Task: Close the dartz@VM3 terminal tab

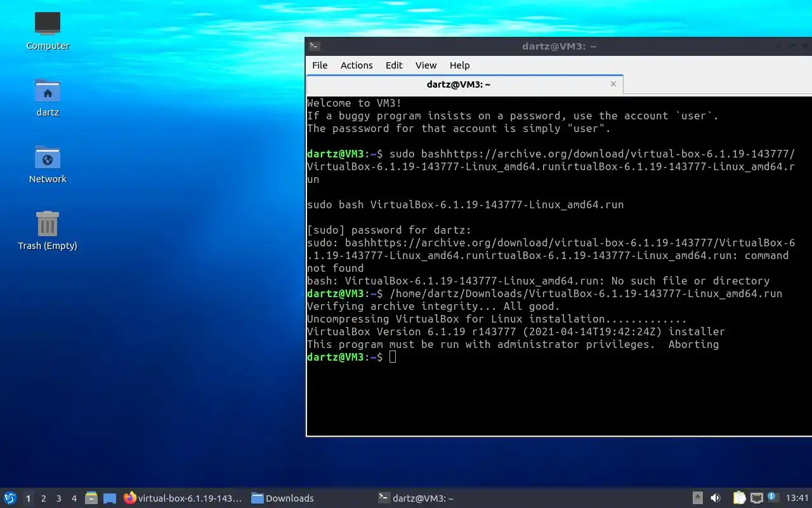Action: pyautogui.click(x=613, y=84)
